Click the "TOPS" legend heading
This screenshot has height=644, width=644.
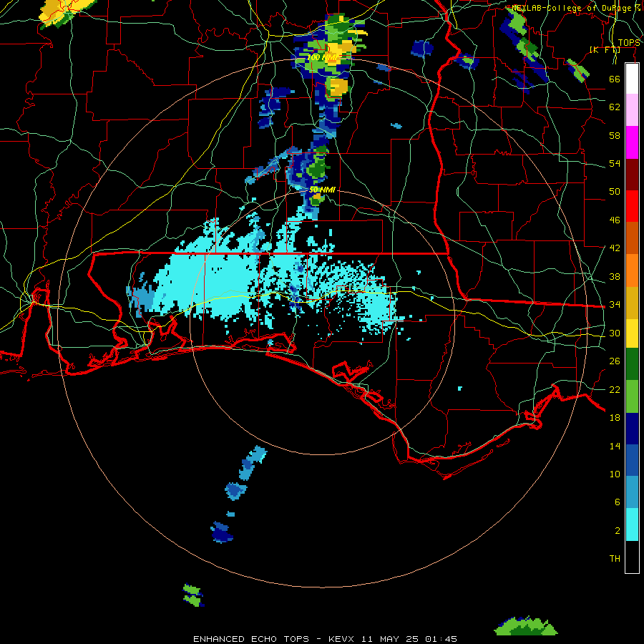click(629, 43)
